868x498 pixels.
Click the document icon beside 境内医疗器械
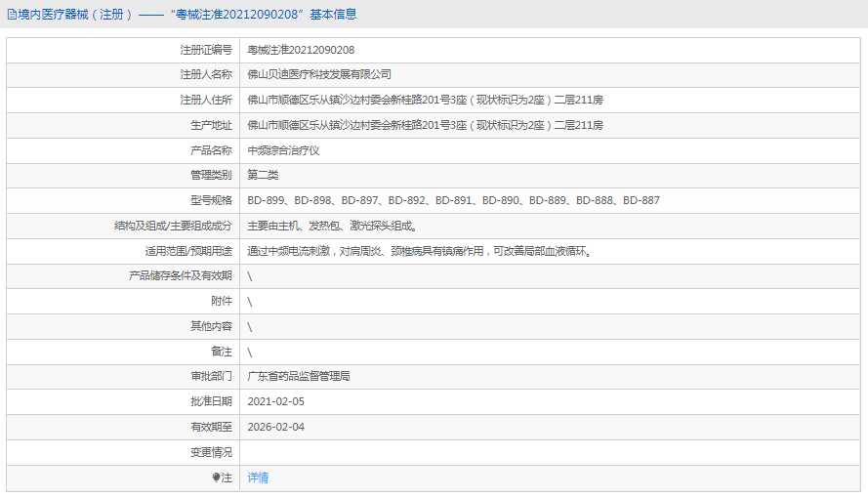pos(12,15)
